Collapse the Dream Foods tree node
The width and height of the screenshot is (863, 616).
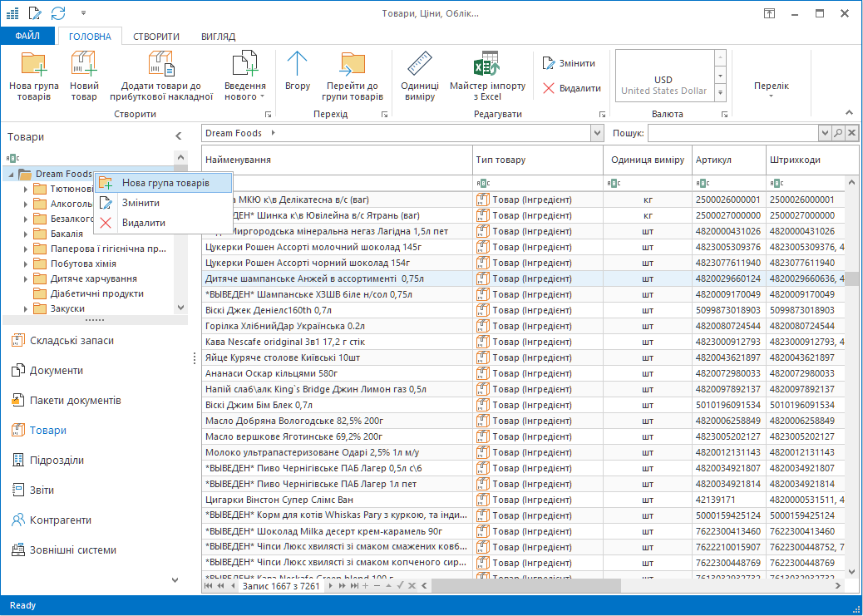(x=11, y=175)
